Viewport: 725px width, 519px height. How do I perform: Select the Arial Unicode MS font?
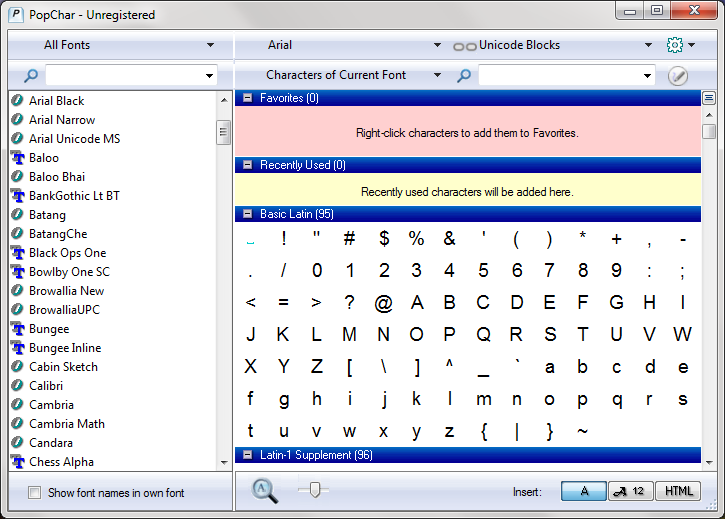click(x=74, y=139)
